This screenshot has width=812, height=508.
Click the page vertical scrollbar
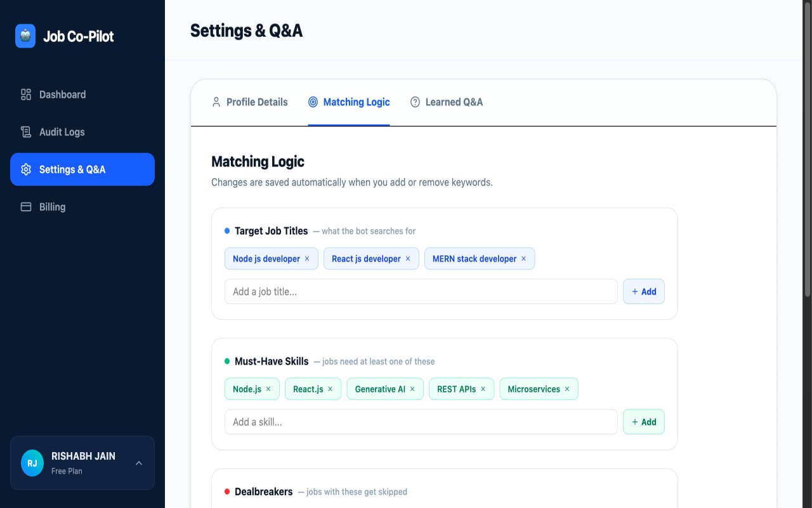point(807,149)
